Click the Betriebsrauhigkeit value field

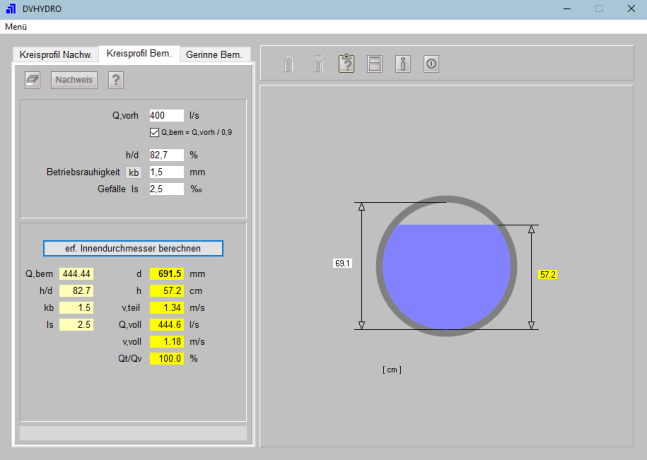coord(166,172)
